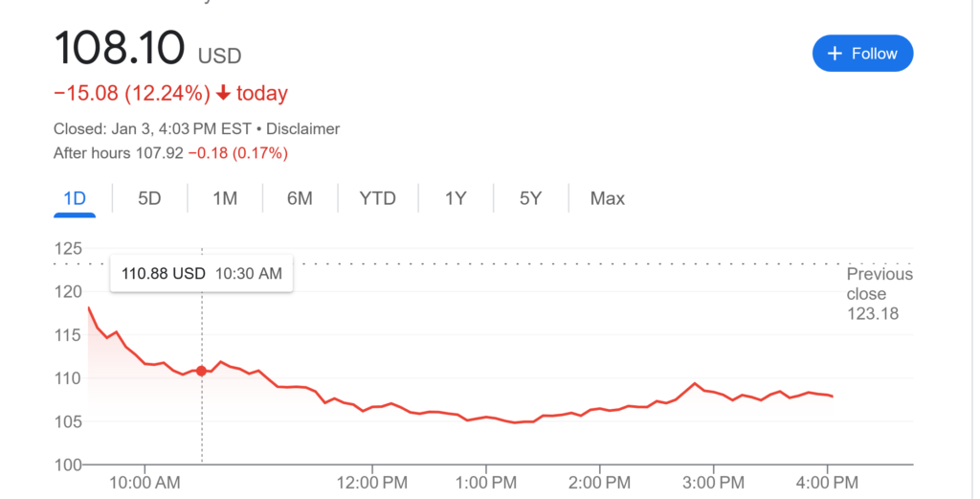Select the Max range tab
This screenshot has width=980, height=499.
coord(607,198)
